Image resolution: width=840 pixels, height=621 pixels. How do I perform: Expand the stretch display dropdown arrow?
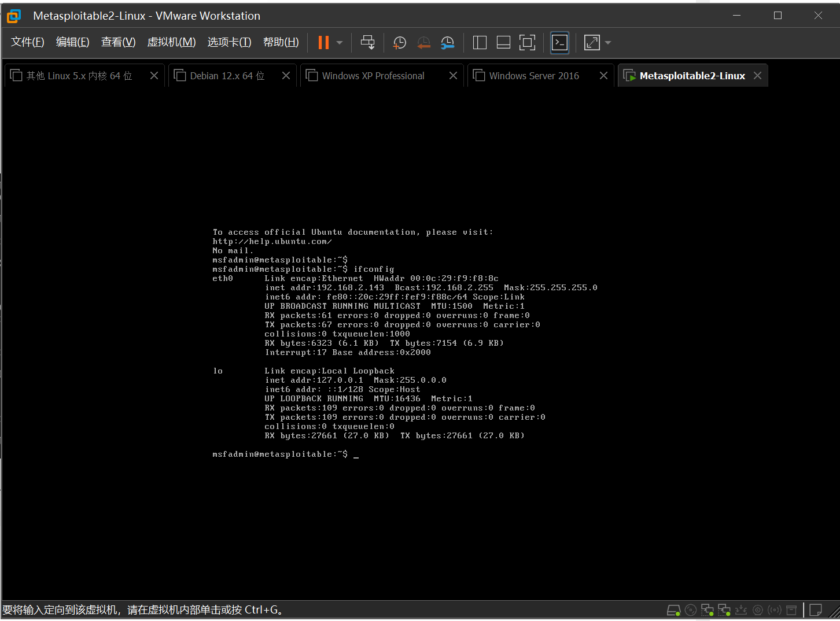coord(608,43)
